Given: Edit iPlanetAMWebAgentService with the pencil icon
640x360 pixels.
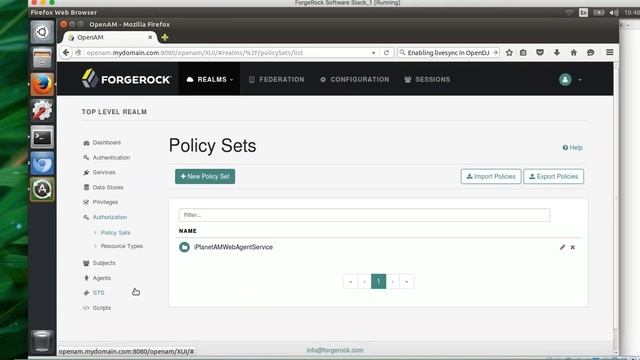Looking at the screenshot, I should tap(562, 247).
